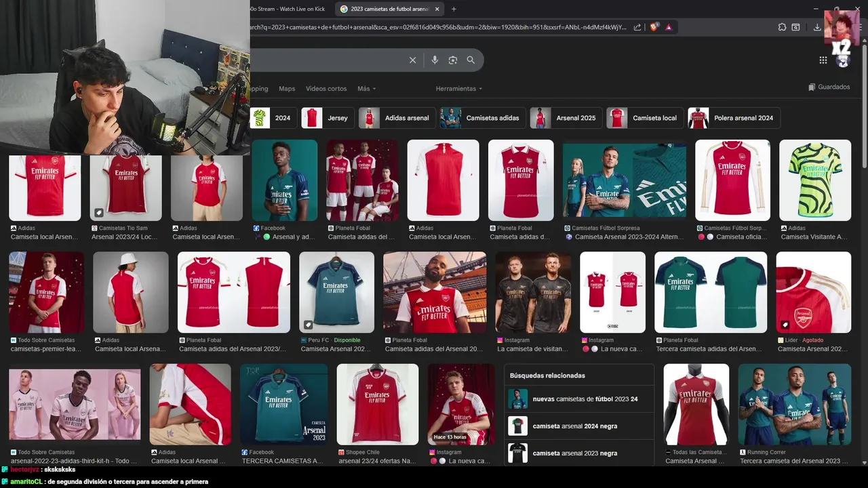Open green Camiseta Visitante Adidas image
The height and width of the screenshot is (488, 868).
point(815,180)
